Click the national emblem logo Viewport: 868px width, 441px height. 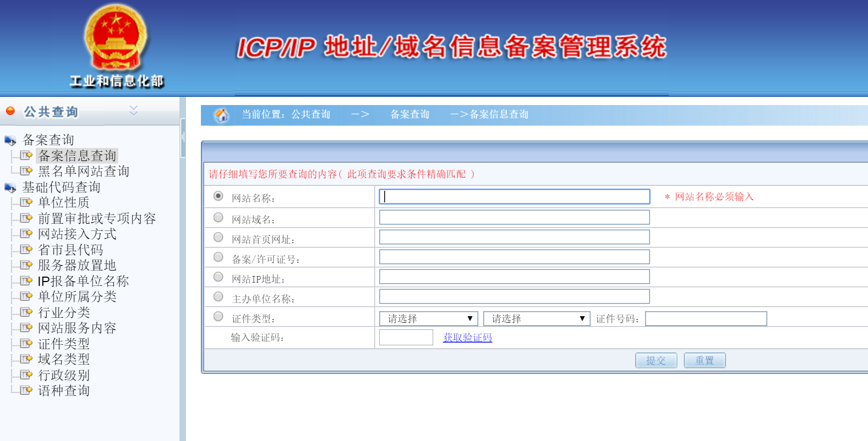[116, 37]
